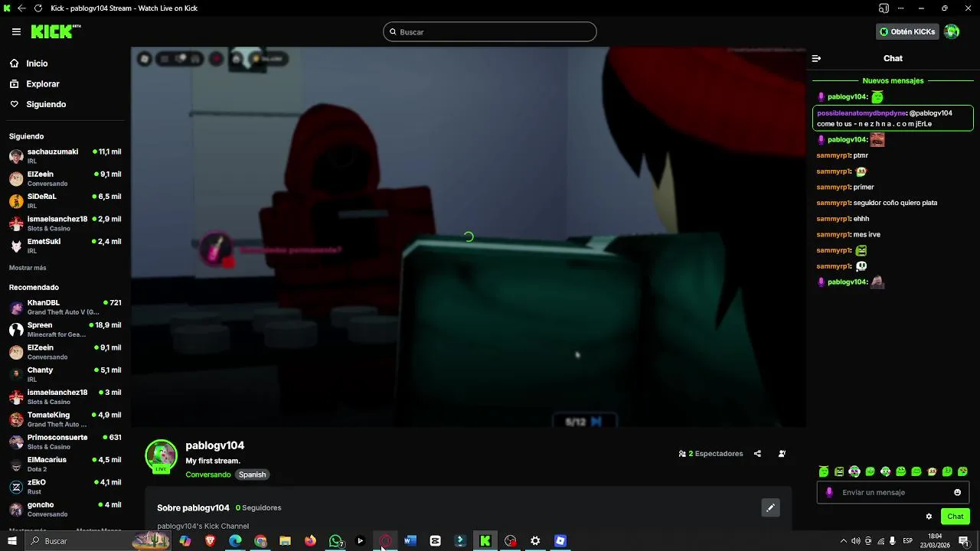Open the Windows Start menu

pyautogui.click(x=12, y=541)
